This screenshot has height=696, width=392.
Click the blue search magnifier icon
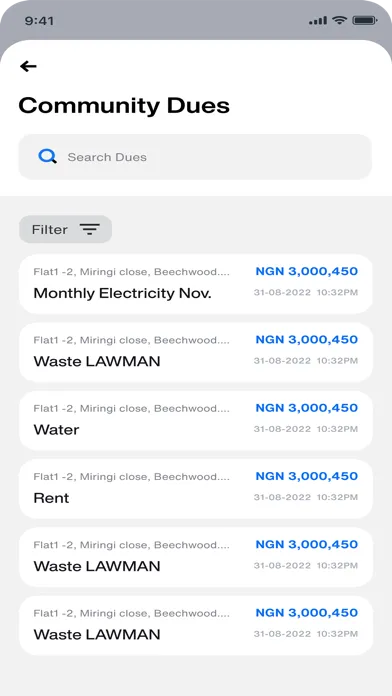click(x=48, y=157)
